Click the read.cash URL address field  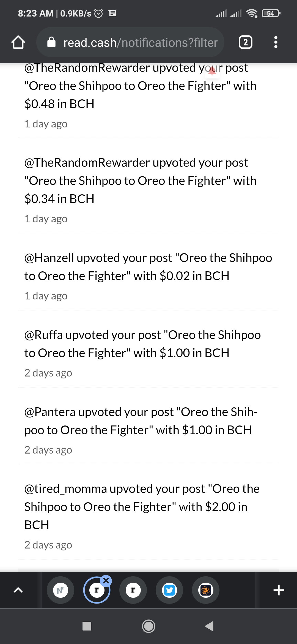(130, 42)
